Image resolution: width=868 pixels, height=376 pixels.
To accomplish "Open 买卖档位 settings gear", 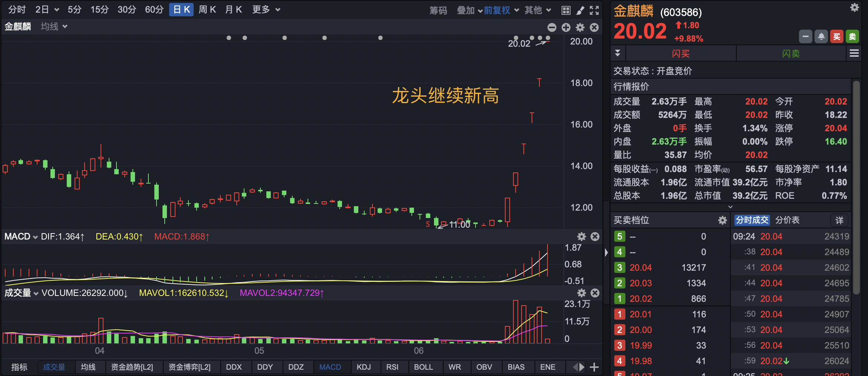I will [x=723, y=220].
